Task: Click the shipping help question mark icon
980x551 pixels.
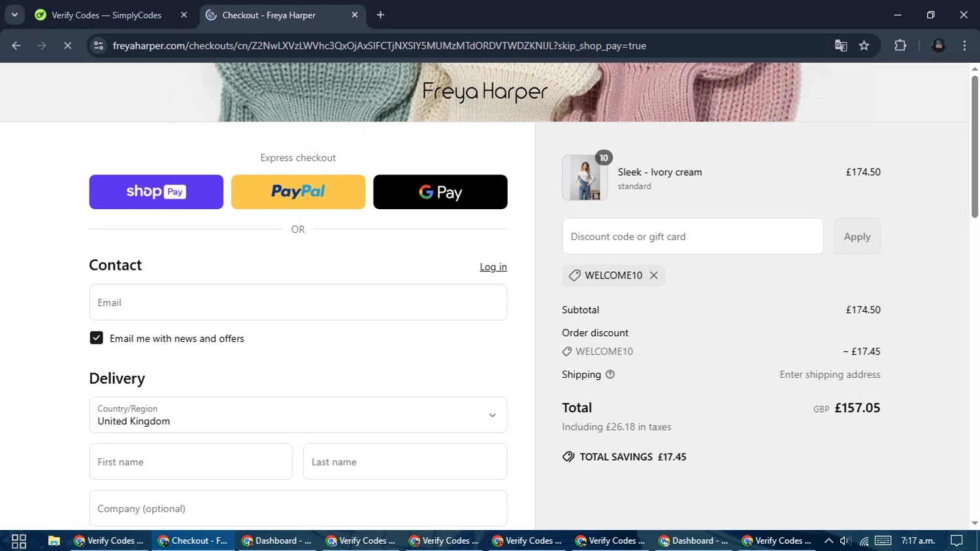Action: pos(610,375)
